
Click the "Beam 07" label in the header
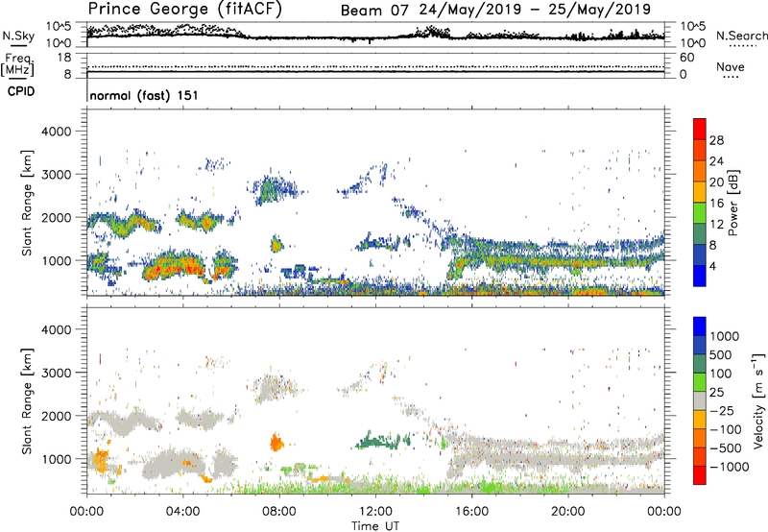click(x=373, y=10)
